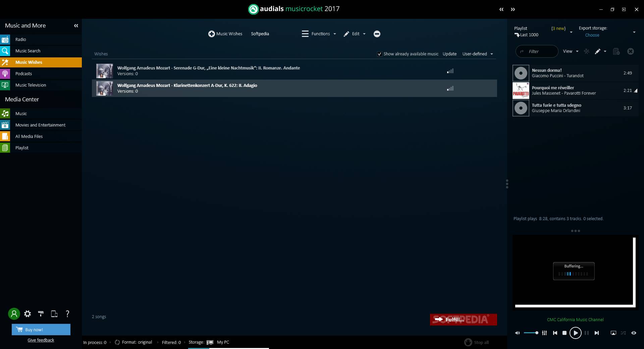This screenshot has height=349, width=644.
Task: Click navigate back double-arrow in title bar
Action: coord(501,9)
